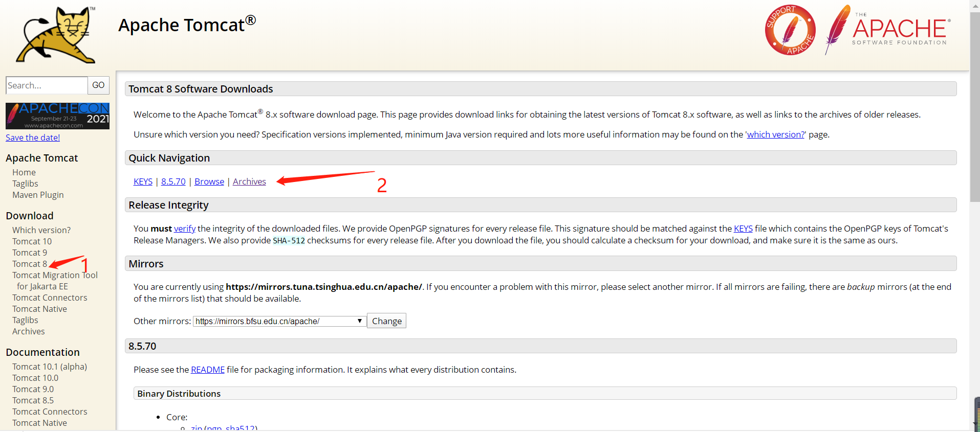Open Tomcat 9.0 documentation
This screenshot has height=432, width=980.
[33, 389]
